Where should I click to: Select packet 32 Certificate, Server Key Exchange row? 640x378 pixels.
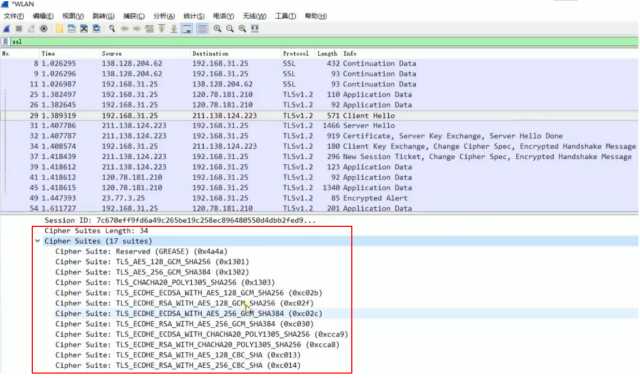click(x=319, y=136)
